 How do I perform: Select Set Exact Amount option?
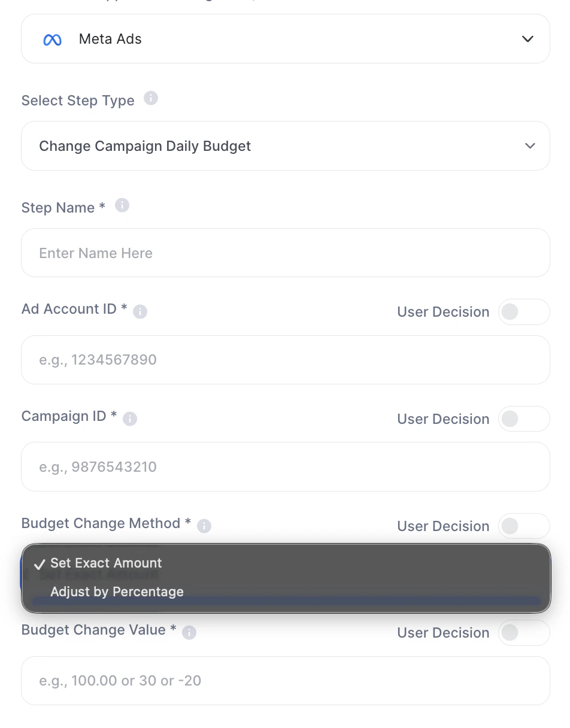point(106,563)
